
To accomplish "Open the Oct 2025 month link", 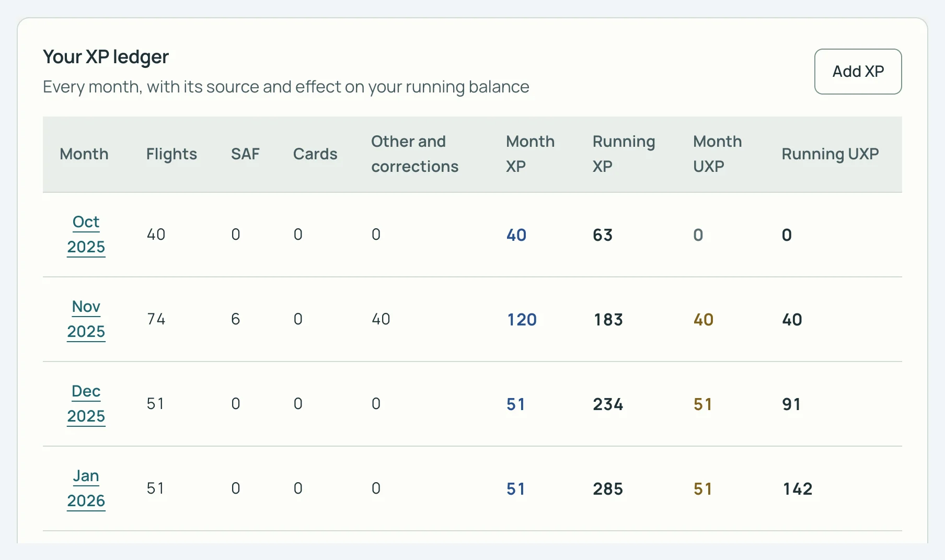I will pos(86,235).
